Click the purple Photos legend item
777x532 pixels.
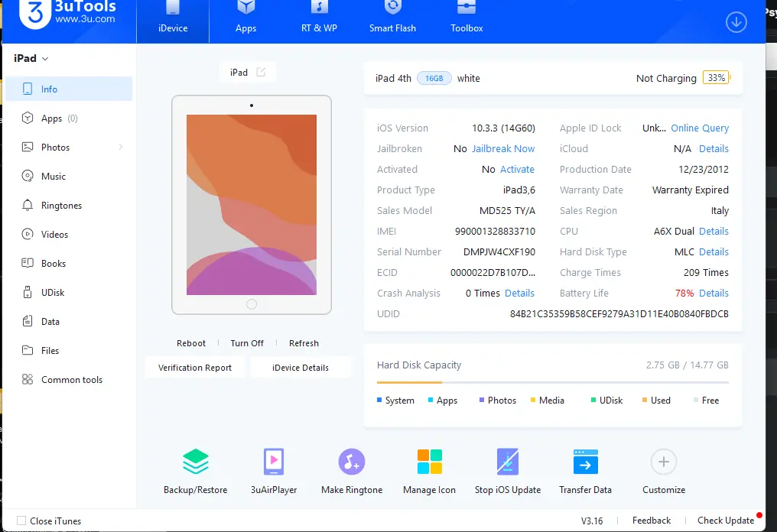click(498, 401)
